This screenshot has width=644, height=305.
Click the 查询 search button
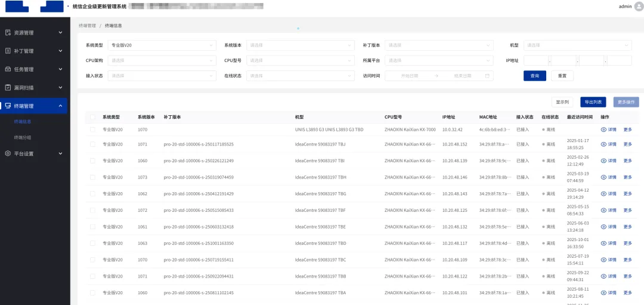(x=535, y=76)
